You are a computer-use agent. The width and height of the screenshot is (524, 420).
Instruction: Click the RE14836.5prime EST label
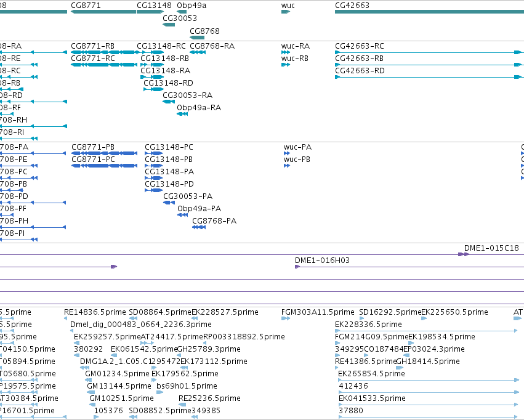click(x=95, y=312)
